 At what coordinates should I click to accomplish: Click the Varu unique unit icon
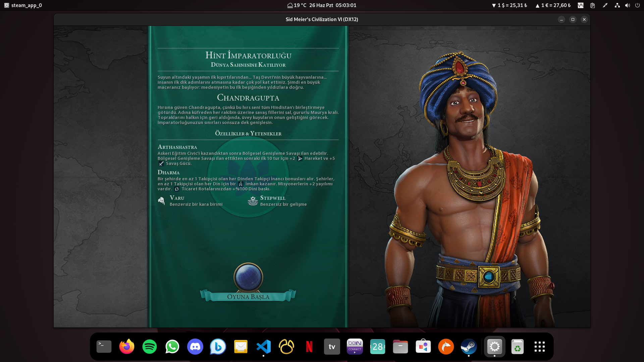(161, 201)
